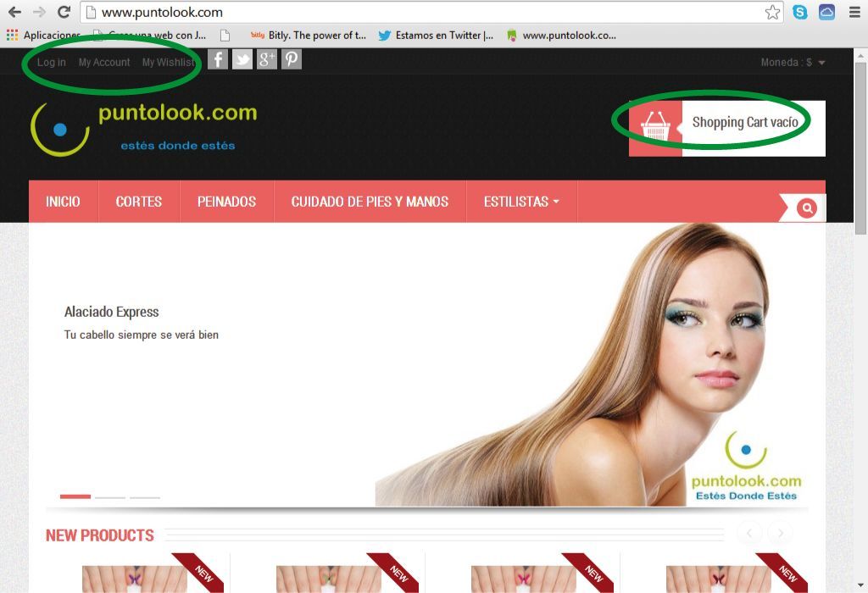The width and height of the screenshot is (868, 593).
Task: Click the Alaciado Express heading
Action: pos(111,312)
